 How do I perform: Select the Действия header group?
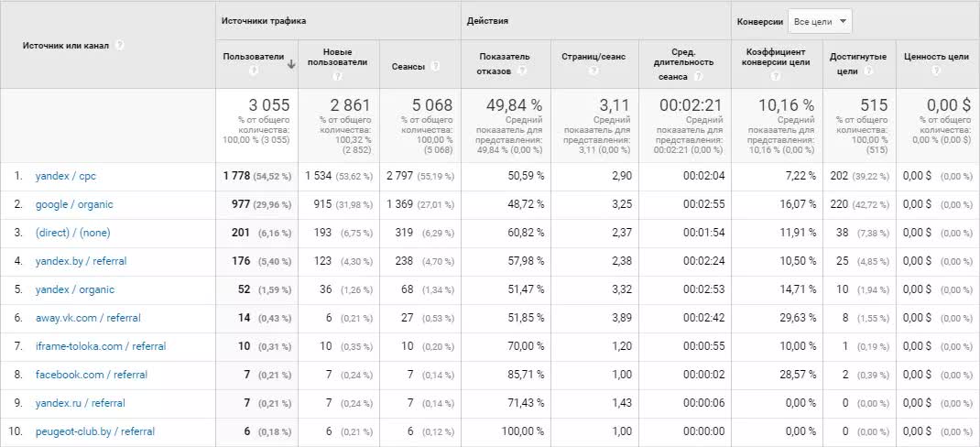488,20
